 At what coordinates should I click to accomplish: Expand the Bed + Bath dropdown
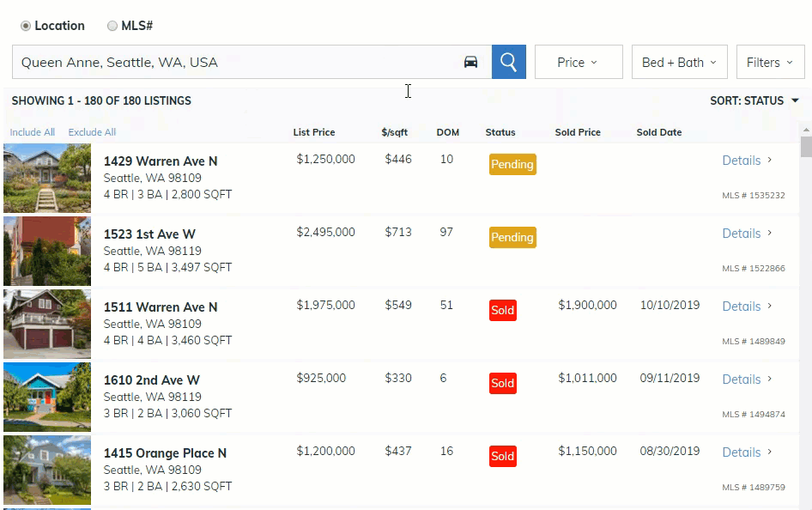coord(679,62)
